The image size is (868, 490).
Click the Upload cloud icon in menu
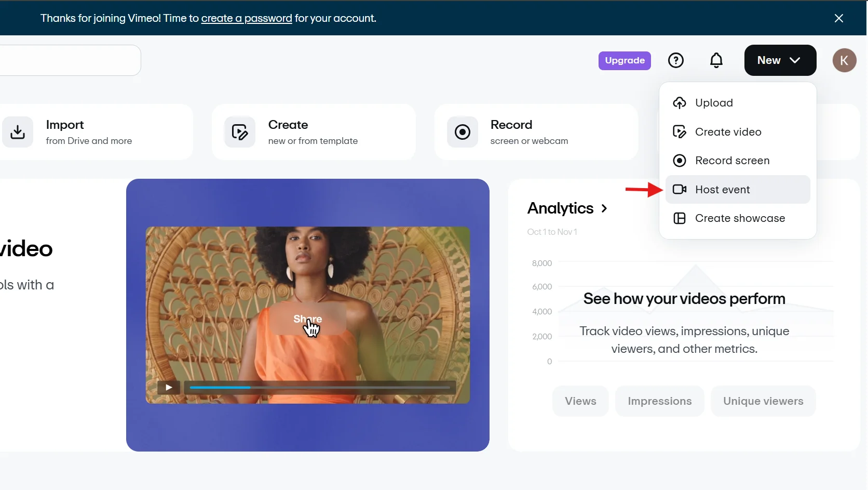click(x=679, y=103)
